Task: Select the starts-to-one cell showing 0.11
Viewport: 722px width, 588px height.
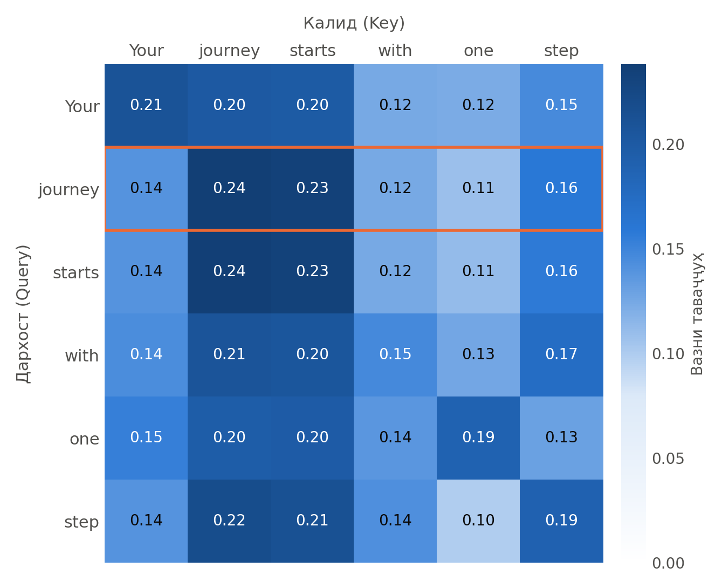Action: point(478,272)
